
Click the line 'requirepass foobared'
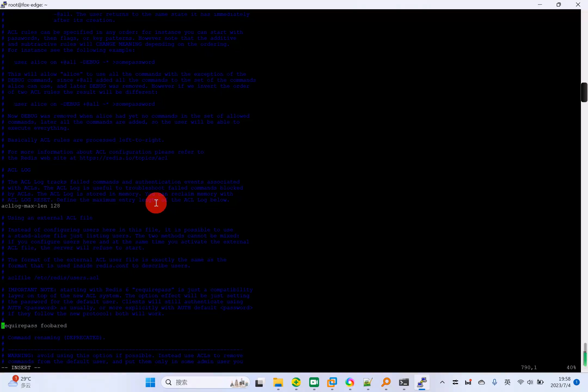coord(34,326)
